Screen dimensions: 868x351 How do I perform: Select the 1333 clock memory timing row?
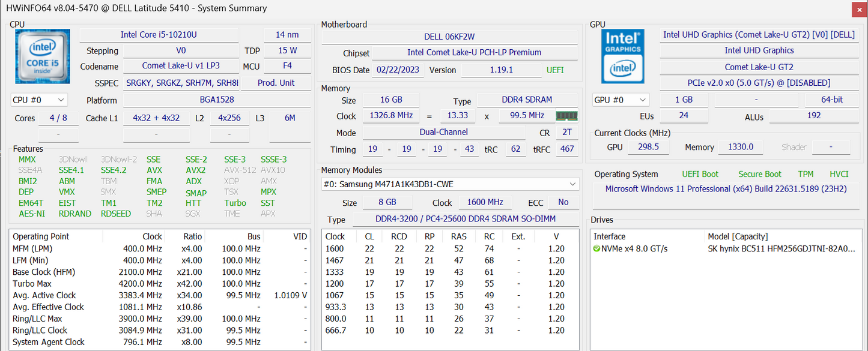point(451,272)
